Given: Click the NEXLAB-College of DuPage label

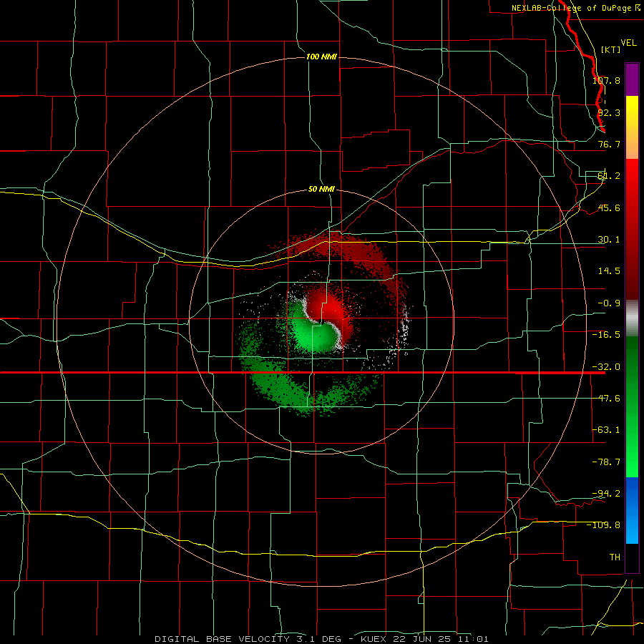Looking at the screenshot, I should [x=575, y=8].
